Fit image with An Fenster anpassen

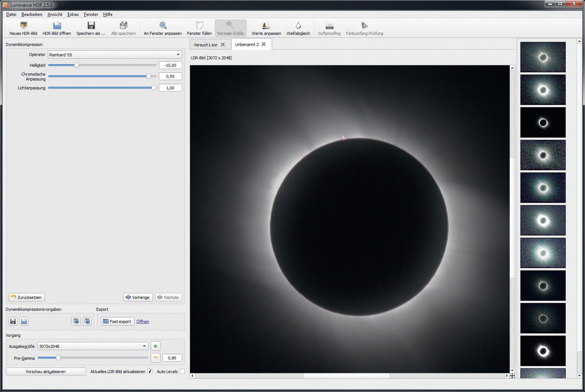(x=163, y=26)
